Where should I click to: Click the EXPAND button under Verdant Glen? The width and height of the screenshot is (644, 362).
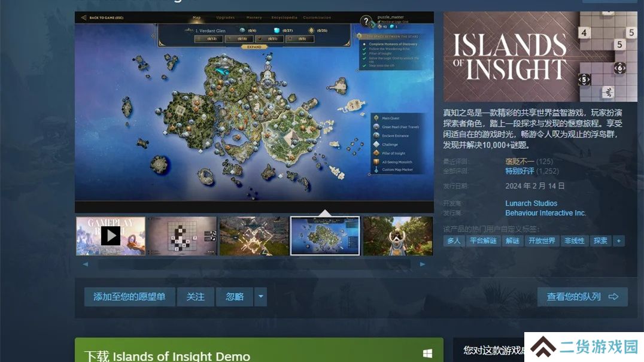click(x=254, y=47)
